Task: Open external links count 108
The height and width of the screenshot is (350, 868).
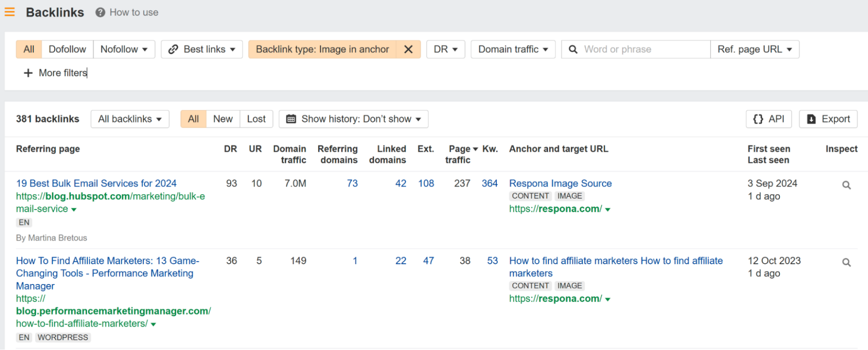Action: tap(426, 183)
